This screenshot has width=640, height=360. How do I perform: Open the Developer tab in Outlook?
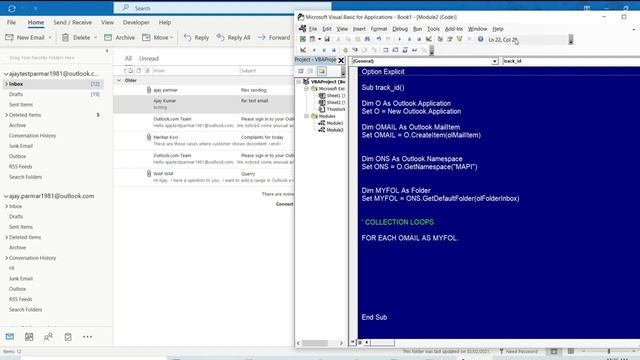point(136,22)
